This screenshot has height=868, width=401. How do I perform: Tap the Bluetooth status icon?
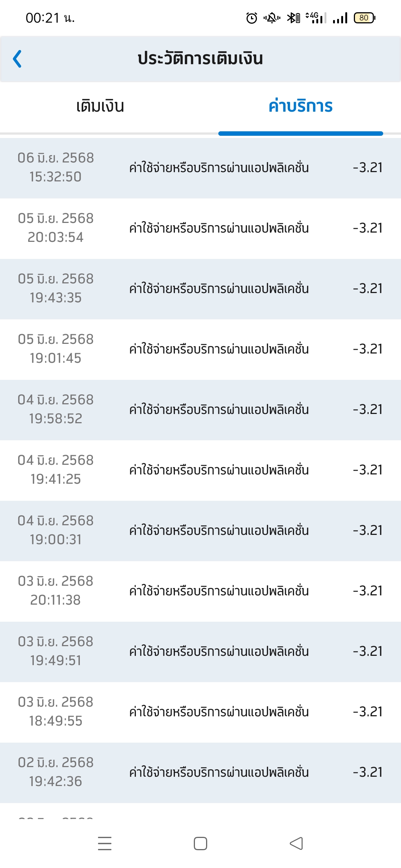(293, 18)
